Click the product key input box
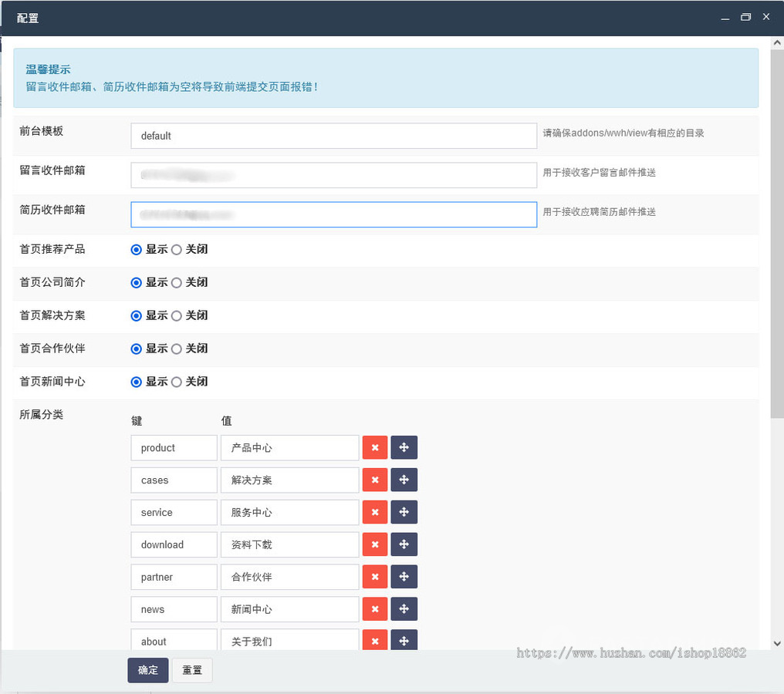This screenshot has width=784, height=694. pos(174,447)
